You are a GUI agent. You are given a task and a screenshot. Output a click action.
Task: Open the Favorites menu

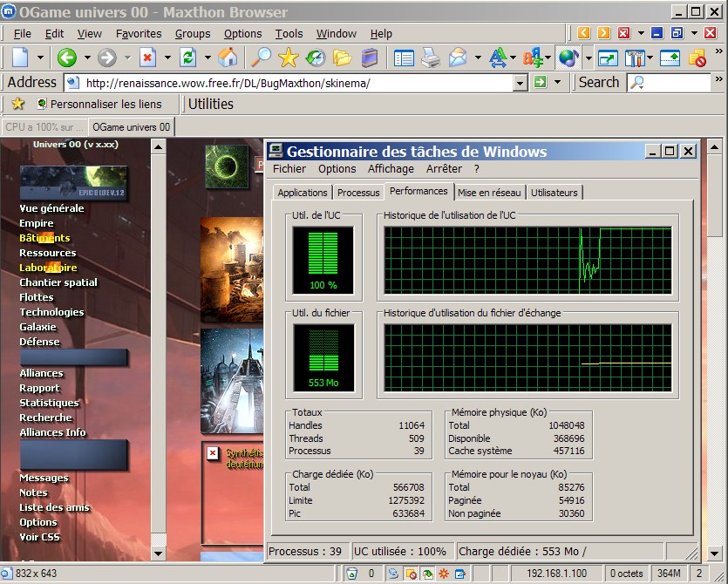[139, 33]
